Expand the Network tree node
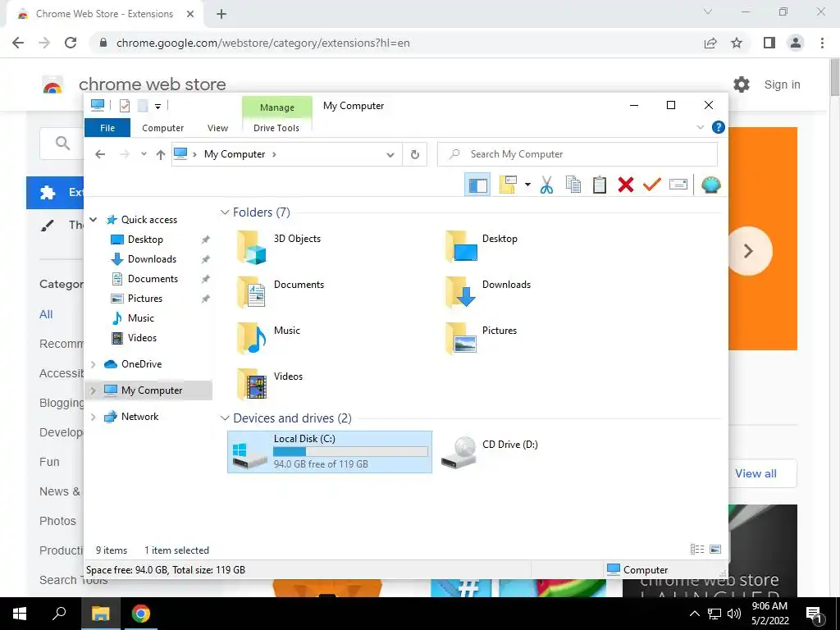840x630 pixels. (x=94, y=417)
